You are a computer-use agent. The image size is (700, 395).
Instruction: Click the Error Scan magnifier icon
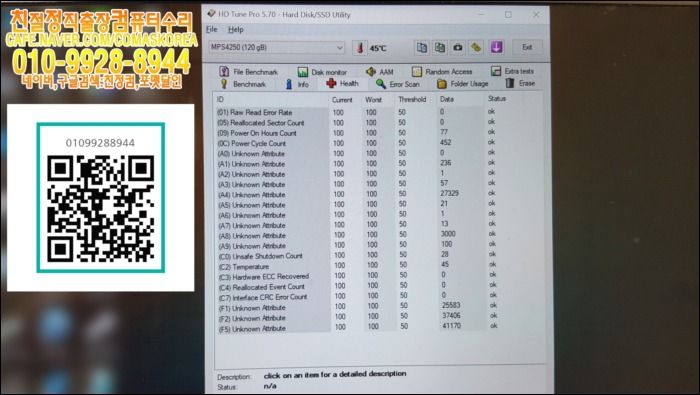[x=381, y=83]
